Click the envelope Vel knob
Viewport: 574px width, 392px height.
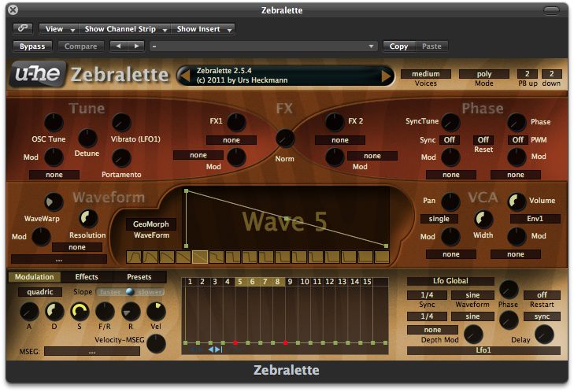pos(156,312)
